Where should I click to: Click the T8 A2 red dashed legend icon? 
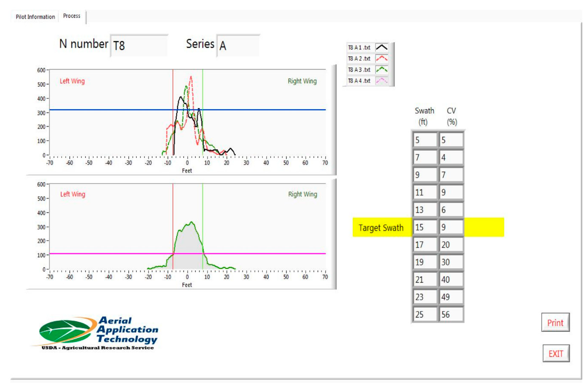pyautogui.click(x=381, y=58)
